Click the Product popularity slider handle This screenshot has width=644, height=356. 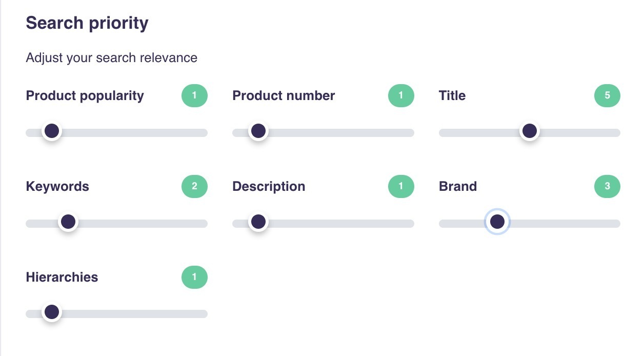click(x=52, y=131)
